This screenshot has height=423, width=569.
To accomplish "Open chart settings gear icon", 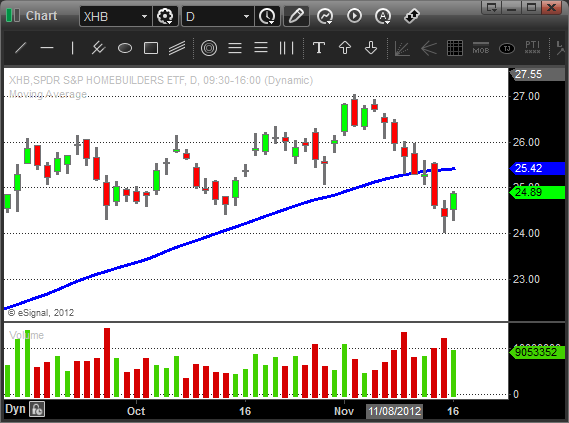I will [x=165, y=16].
